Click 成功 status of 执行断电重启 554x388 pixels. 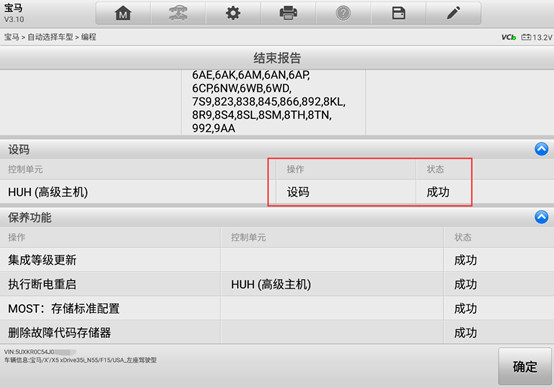click(x=465, y=284)
